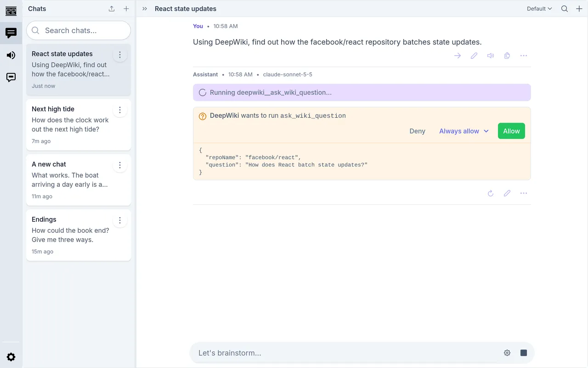Open the outlined message sidebar icon
Screen dimensions: 588x368
(11, 77)
